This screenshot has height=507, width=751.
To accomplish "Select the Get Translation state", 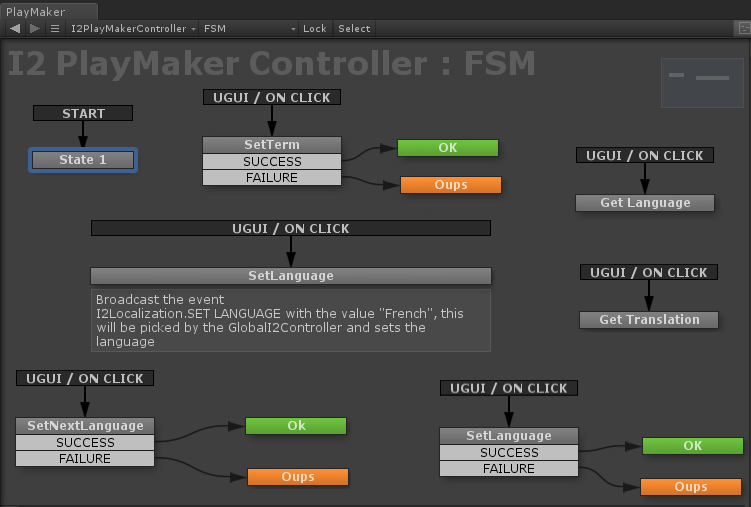I will point(649,320).
